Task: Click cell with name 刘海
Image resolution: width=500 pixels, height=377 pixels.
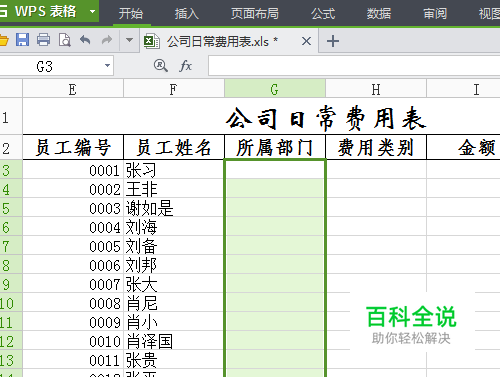Action: (174, 227)
